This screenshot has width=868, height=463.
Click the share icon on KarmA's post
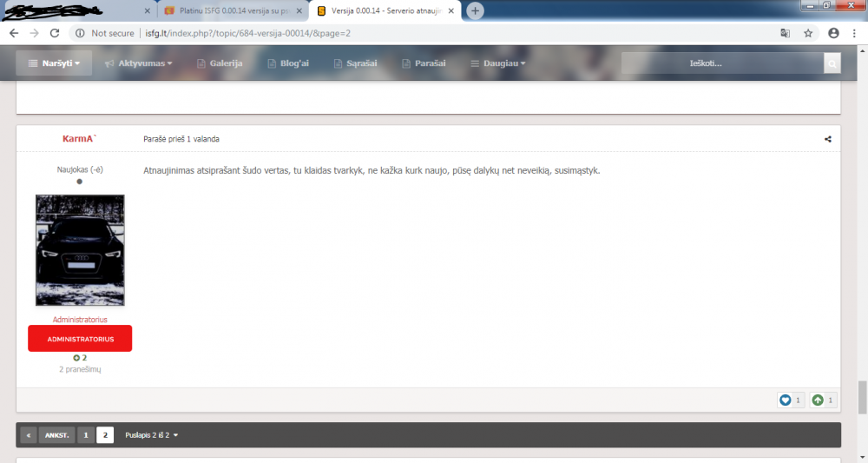(827, 139)
